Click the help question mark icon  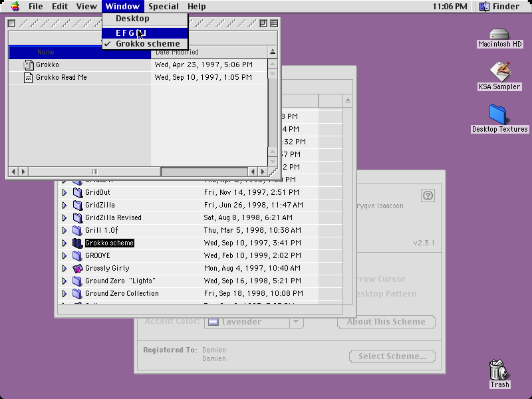click(x=428, y=196)
